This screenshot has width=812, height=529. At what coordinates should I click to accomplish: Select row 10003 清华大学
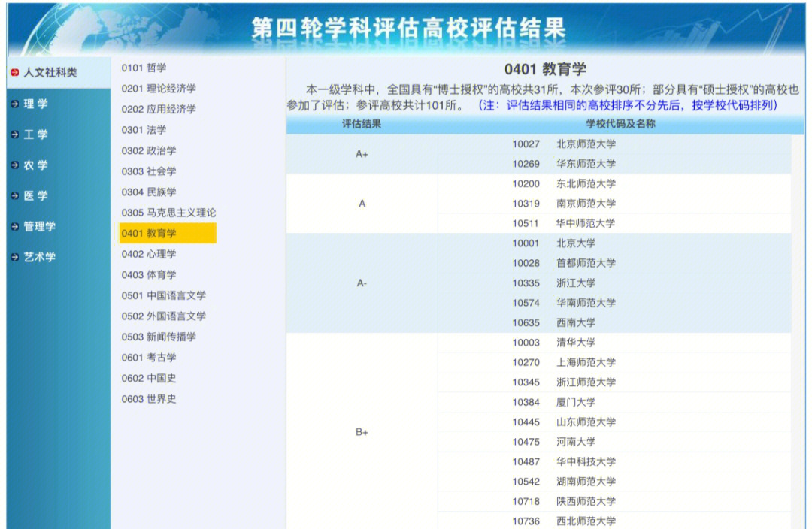pos(615,343)
